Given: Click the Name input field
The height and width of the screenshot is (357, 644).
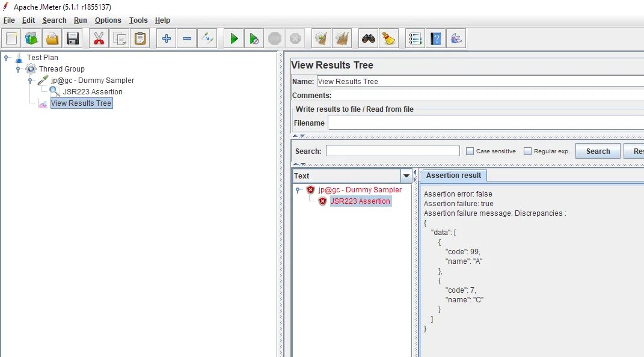Looking at the screenshot, I should (x=480, y=81).
